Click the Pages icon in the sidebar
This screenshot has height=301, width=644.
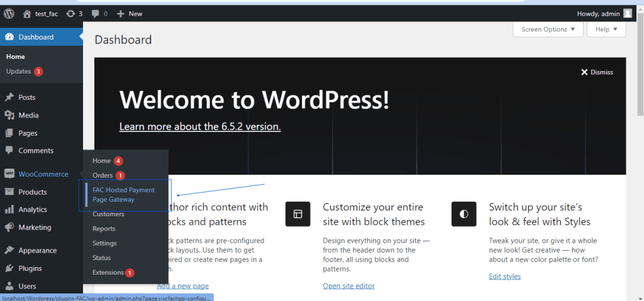point(9,133)
